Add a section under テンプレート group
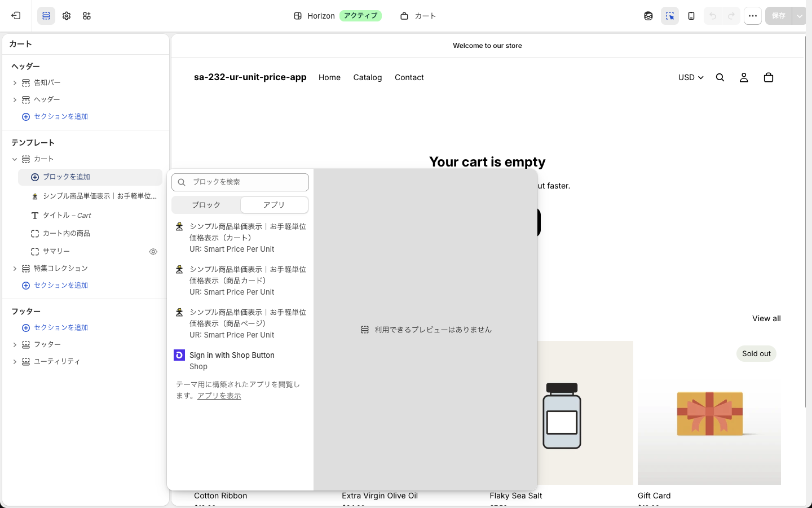Image resolution: width=812 pixels, height=508 pixels. tap(55, 286)
